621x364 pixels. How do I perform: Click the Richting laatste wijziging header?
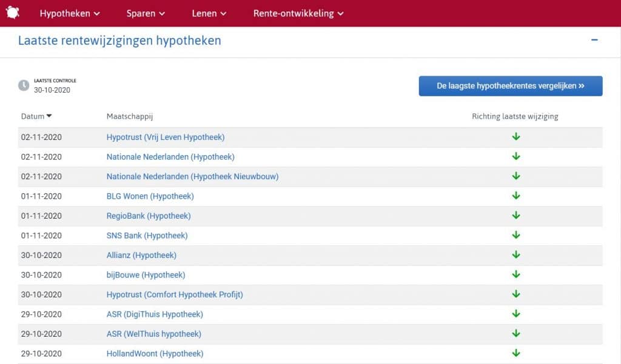click(x=515, y=116)
